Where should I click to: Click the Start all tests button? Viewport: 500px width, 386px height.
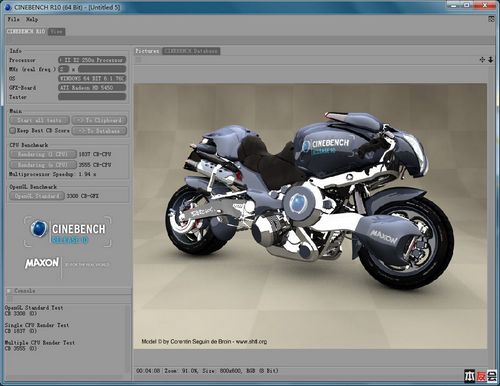click(x=40, y=120)
